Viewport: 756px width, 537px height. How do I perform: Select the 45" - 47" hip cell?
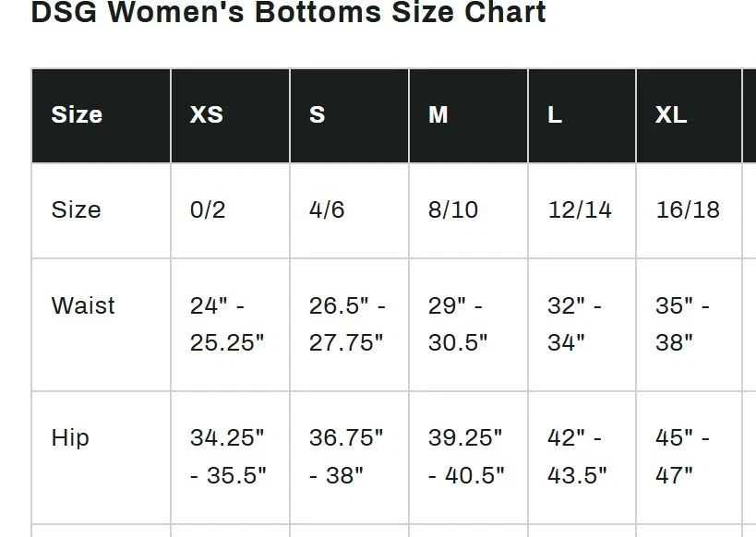[682, 456]
